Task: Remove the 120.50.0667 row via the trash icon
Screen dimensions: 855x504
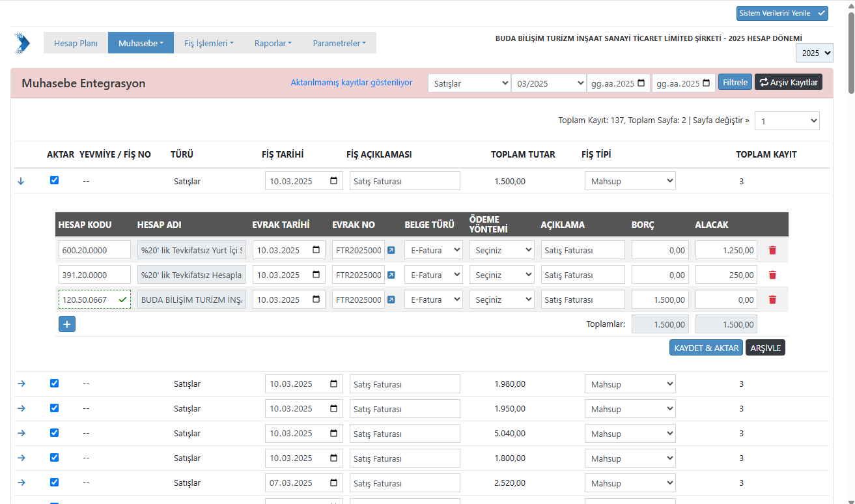Action: 772,300
